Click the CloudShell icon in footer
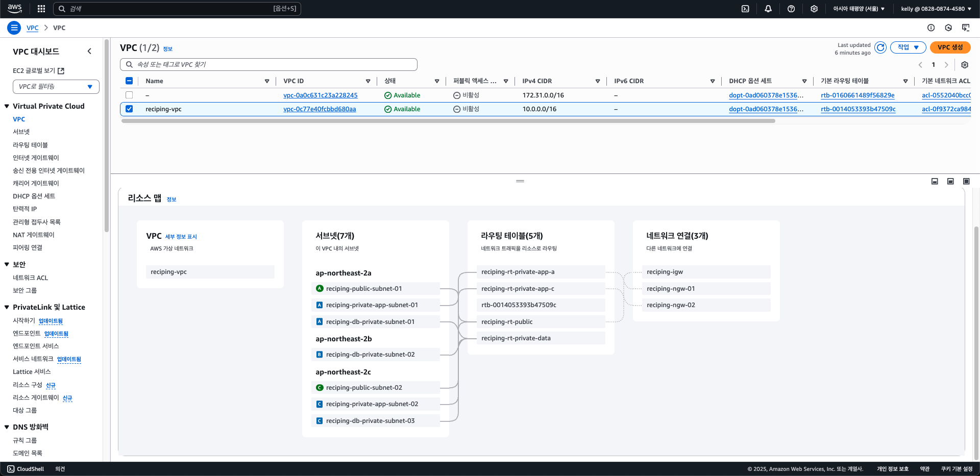The width and height of the screenshot is (980, 476). pyautogui.click(x=11, y=469)
